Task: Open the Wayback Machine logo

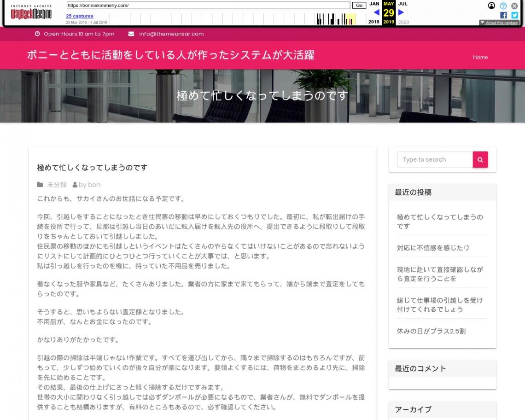Action: (31, 13)
